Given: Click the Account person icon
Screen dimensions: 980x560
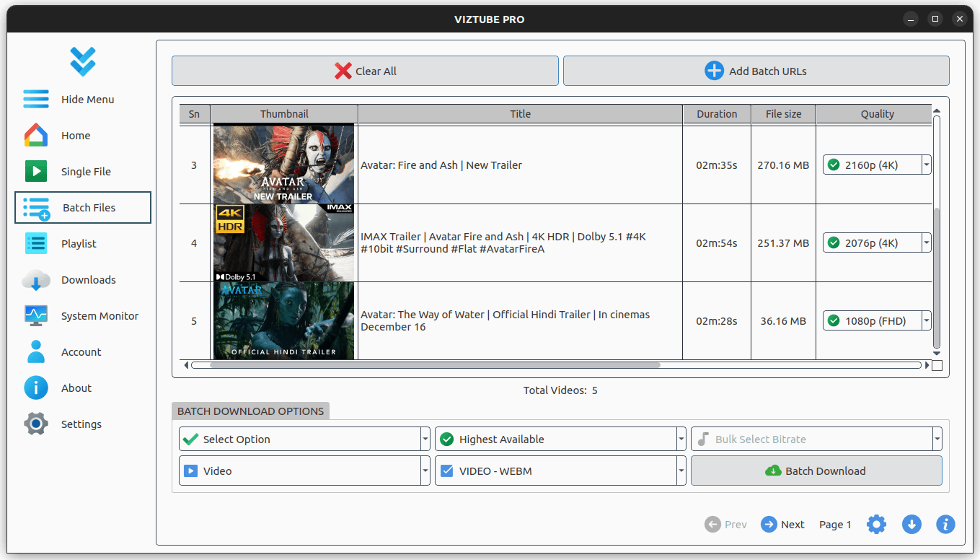Looking at the screenshot, I should [36, 352].
